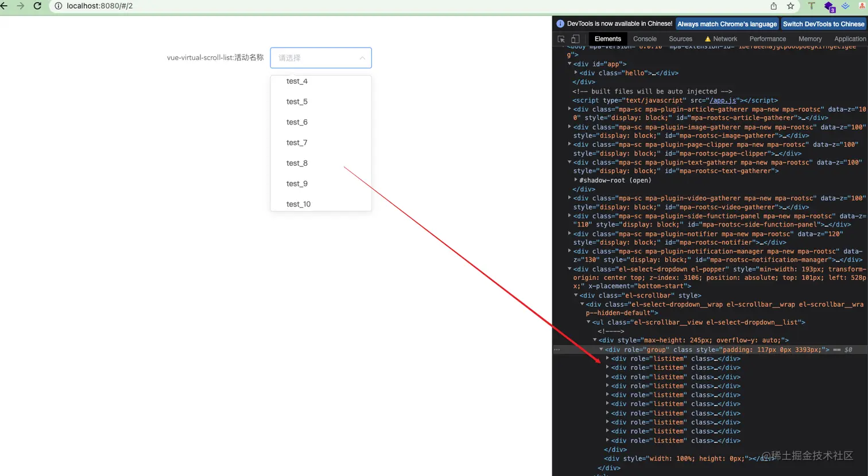
Task: Switch to the Performance tab
Action: point(768,39)
